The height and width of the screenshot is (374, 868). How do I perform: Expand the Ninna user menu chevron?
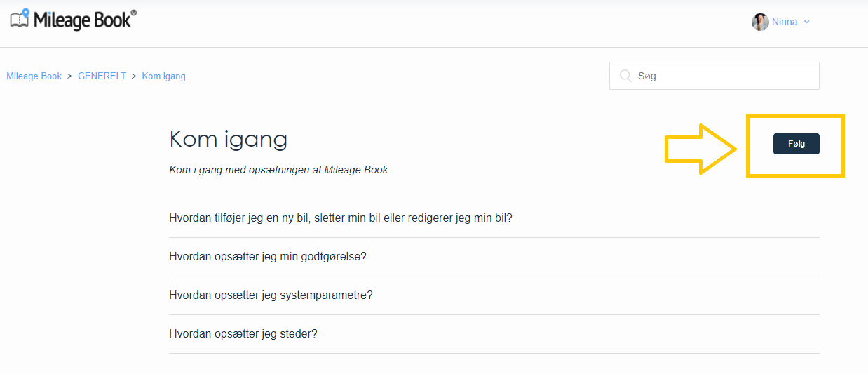[x=806, y=22]
